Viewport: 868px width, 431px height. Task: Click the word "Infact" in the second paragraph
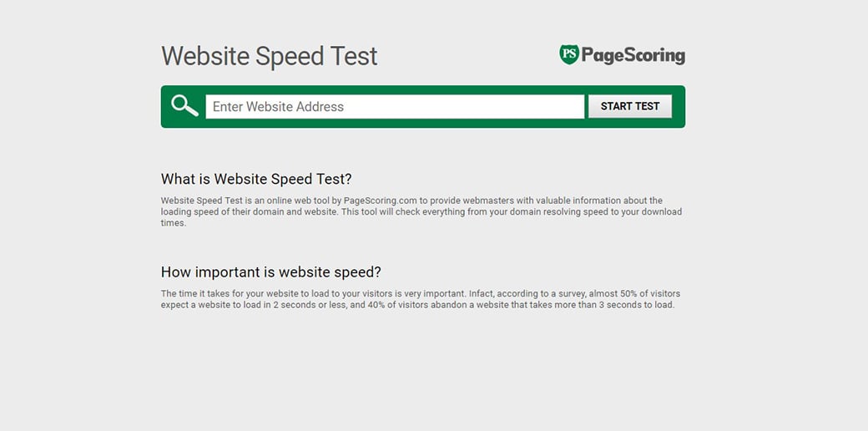[x=482, y=294]
